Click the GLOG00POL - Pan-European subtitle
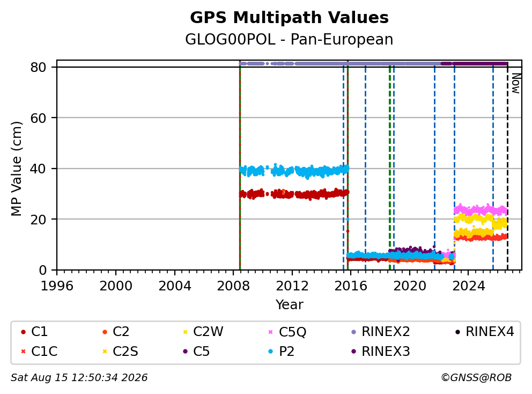 pyautogui.click(x=289, y=39)
